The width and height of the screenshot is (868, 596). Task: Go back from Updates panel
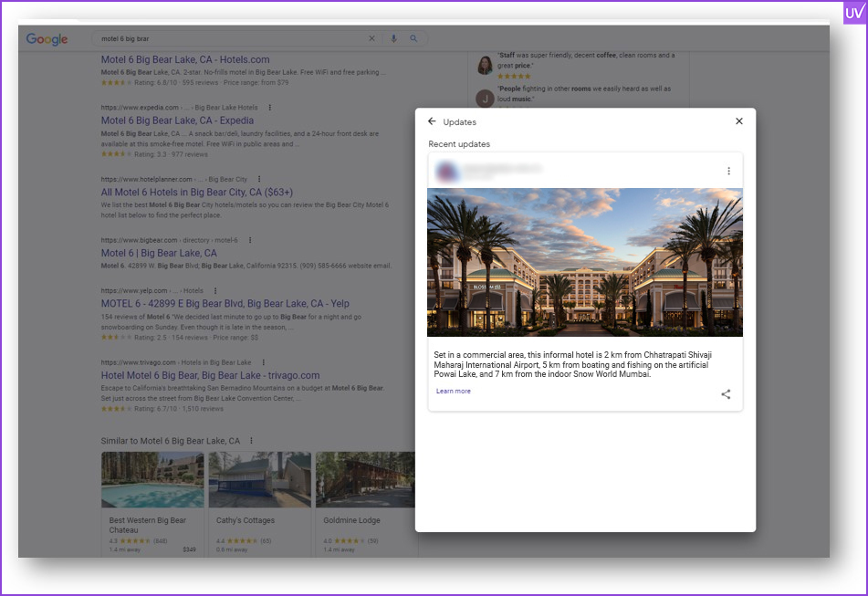click(x=432, y=121)
